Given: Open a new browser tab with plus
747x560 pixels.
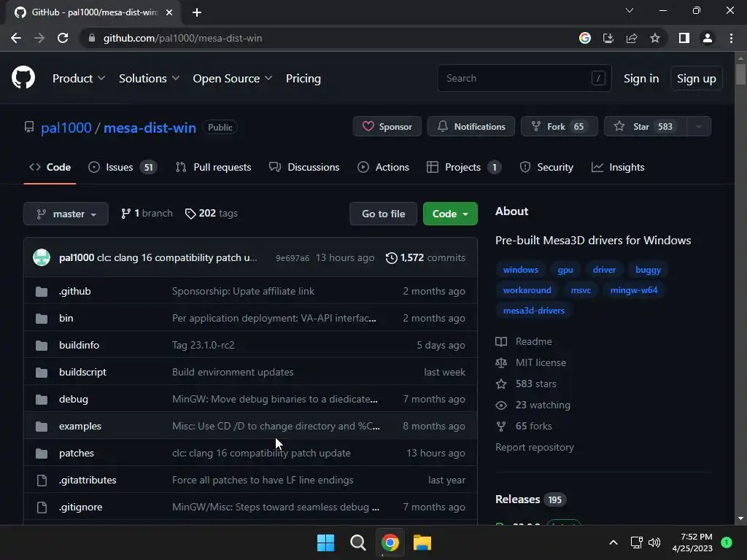Looking at the screenshot, I should 197,12.
